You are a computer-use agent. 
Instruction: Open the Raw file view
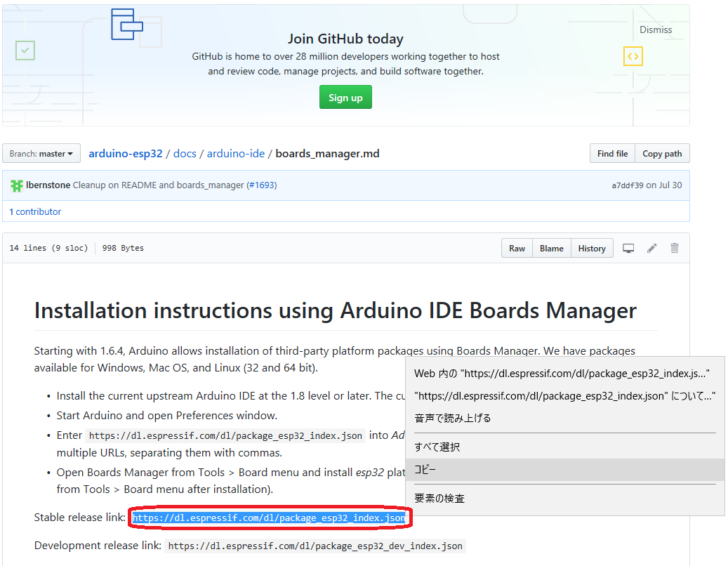[x=517, y=249]
